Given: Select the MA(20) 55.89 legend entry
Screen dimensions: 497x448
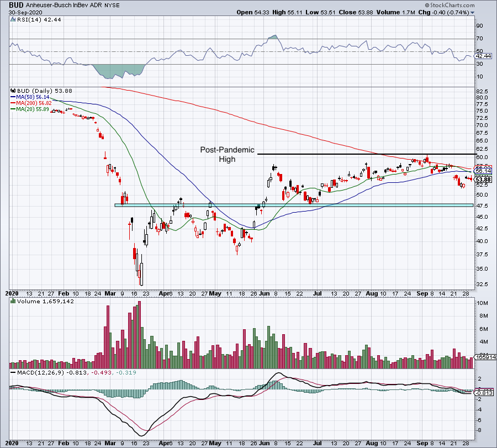Looking at the screenshot, I should pyautogui.click(x=33, y=109).
